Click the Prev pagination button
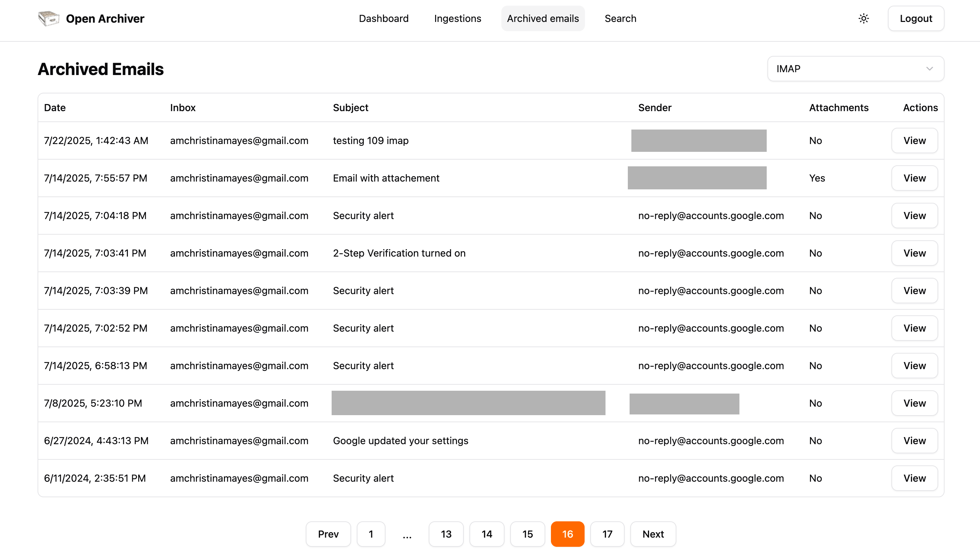The width and height of the screenshot is (980, 550). tap(328, 534)
